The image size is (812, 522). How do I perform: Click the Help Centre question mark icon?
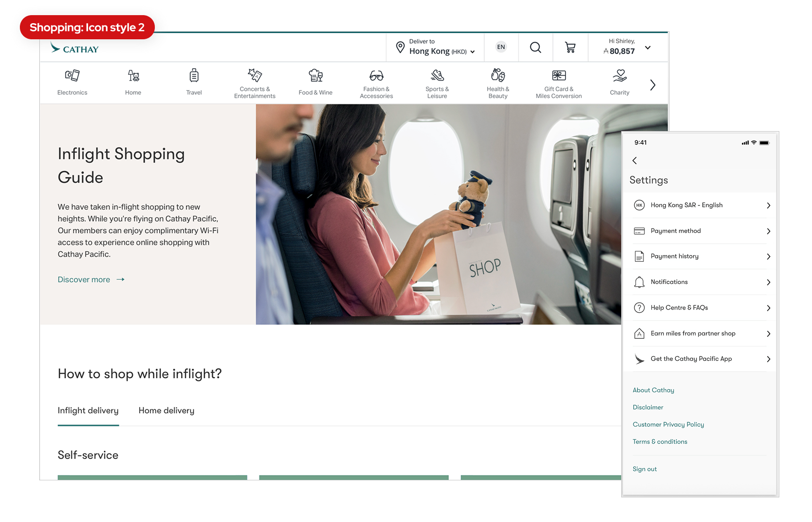(639, 308)
